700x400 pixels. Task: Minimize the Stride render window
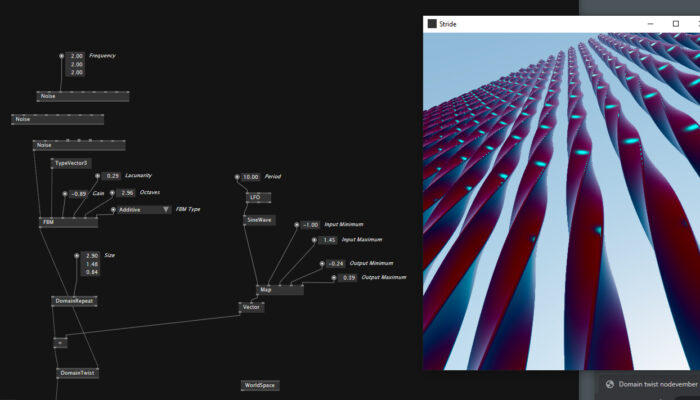(x=649, y=24)
